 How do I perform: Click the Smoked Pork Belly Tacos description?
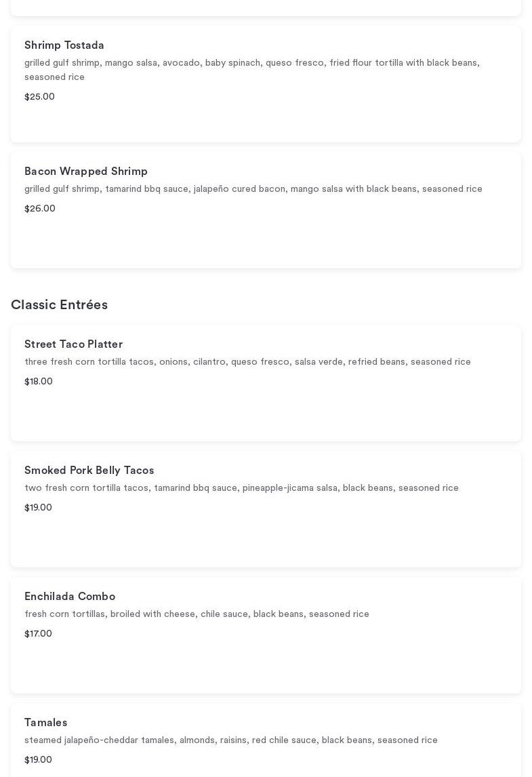click(241, 488)
